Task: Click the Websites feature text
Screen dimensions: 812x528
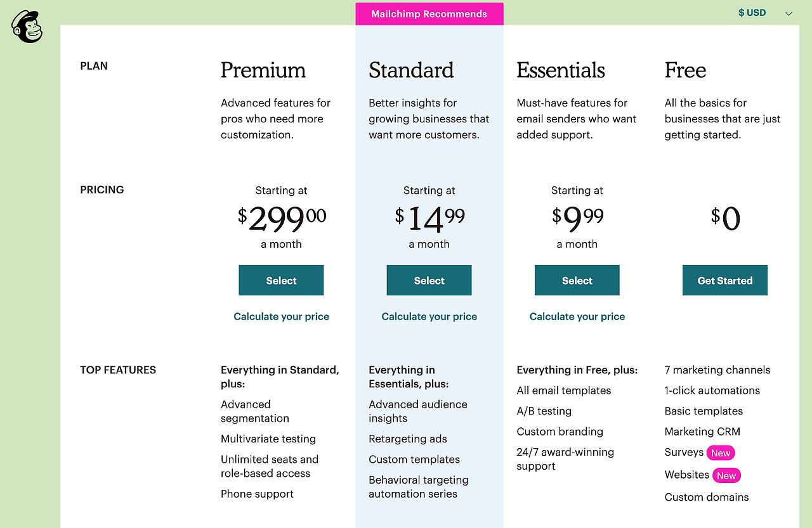Action: click(686, 475)
